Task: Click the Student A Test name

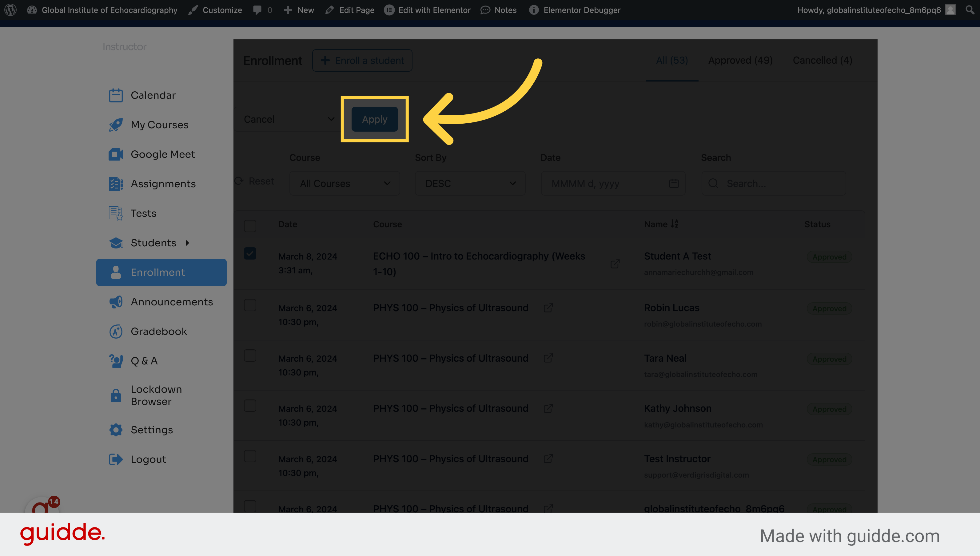Action: (x=677, y=256)
